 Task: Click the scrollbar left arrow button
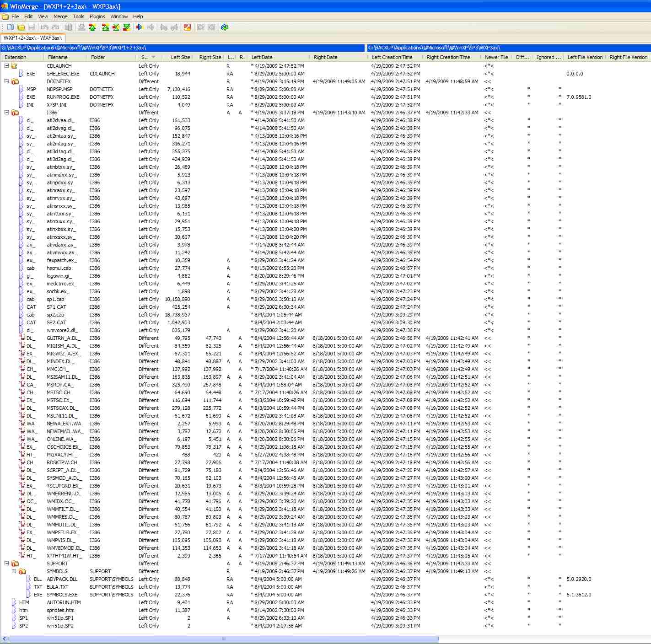point(4,639)
